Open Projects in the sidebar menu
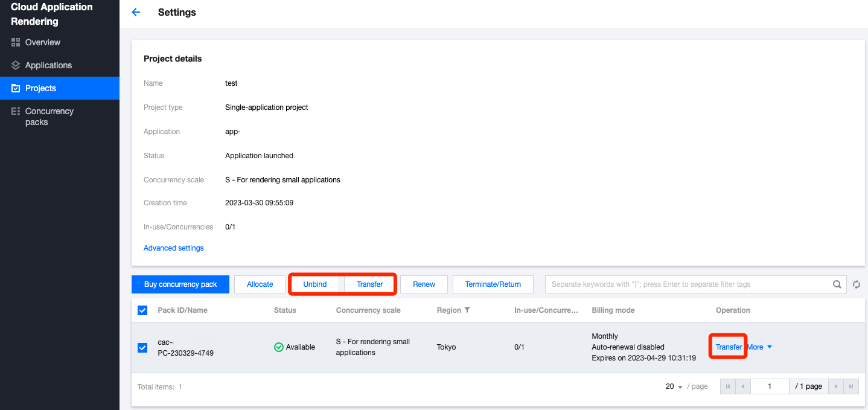868x410 pixels. [x=40, y=88]
